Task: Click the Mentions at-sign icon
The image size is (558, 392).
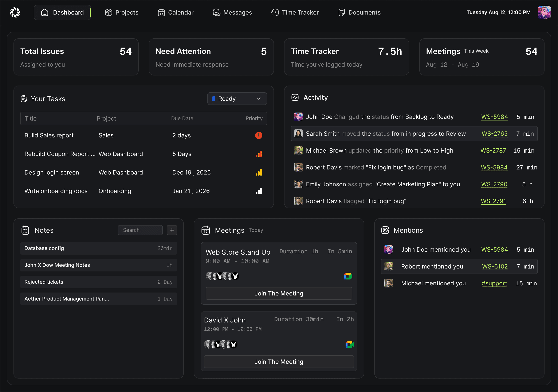Action: tap(385, 230)
